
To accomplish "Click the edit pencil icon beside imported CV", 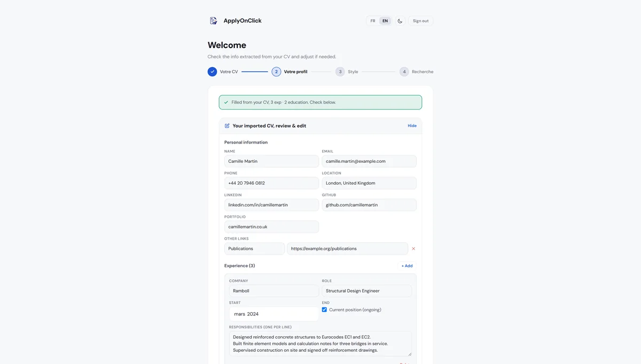I will 227,126.
